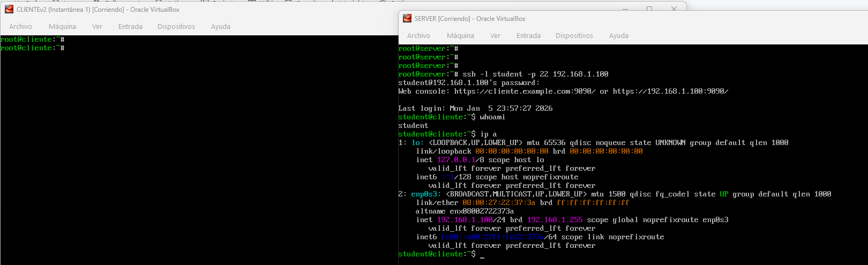
Task: Click VirtualBox icon in CLIENTEv2 title bar
Action: pyautogui.click(x=9, y=9)
